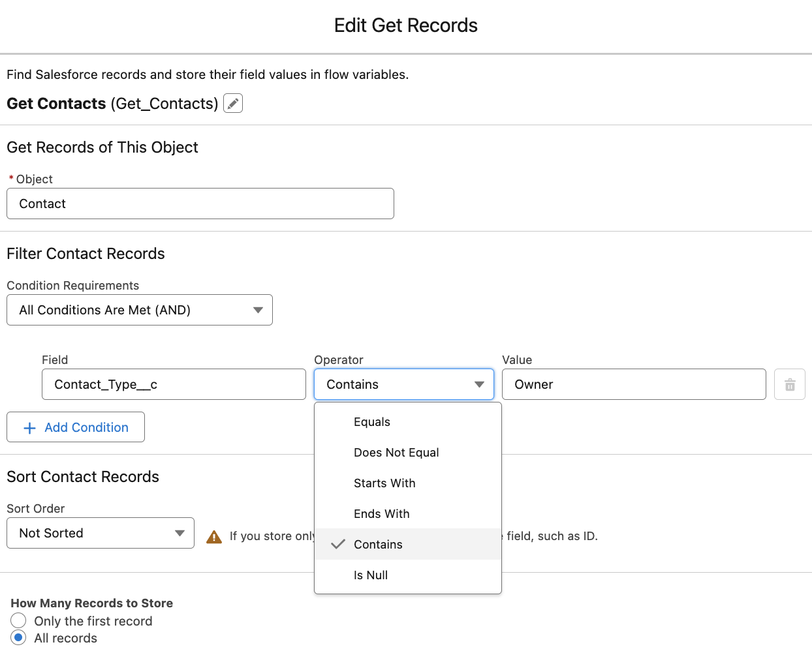Click the Value field containing Owner
This screenshot has width=812, height=651.
point(633,384)
